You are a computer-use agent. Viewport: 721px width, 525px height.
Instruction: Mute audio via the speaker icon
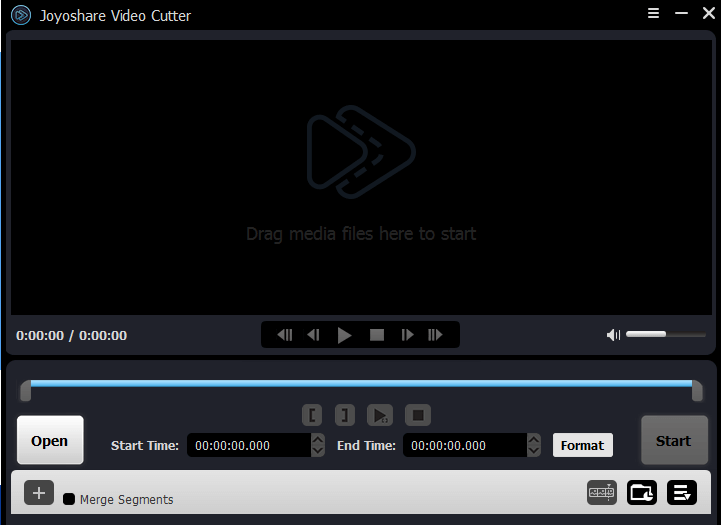tap(614, 335)
